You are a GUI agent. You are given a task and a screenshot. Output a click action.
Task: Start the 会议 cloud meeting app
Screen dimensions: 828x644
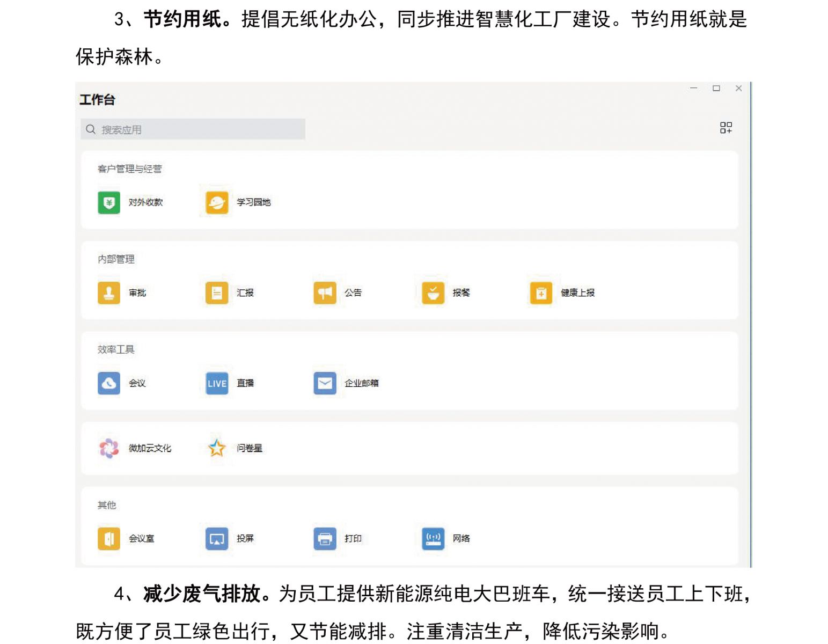[x=109, y=383]
